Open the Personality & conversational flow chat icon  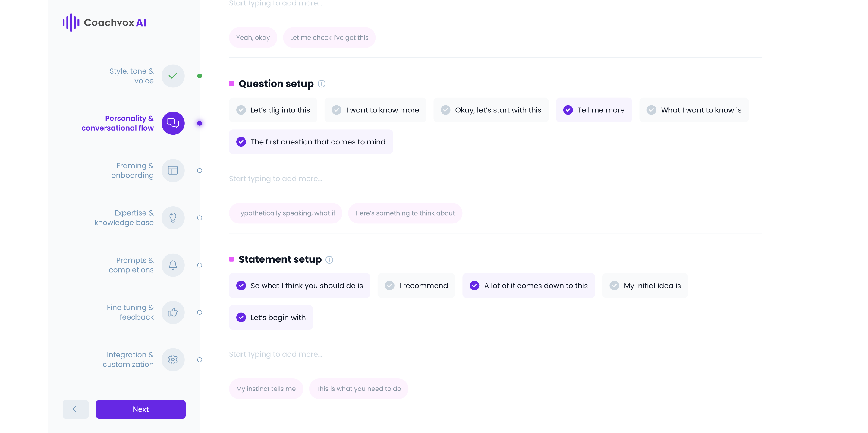click(x=173, y=123)
